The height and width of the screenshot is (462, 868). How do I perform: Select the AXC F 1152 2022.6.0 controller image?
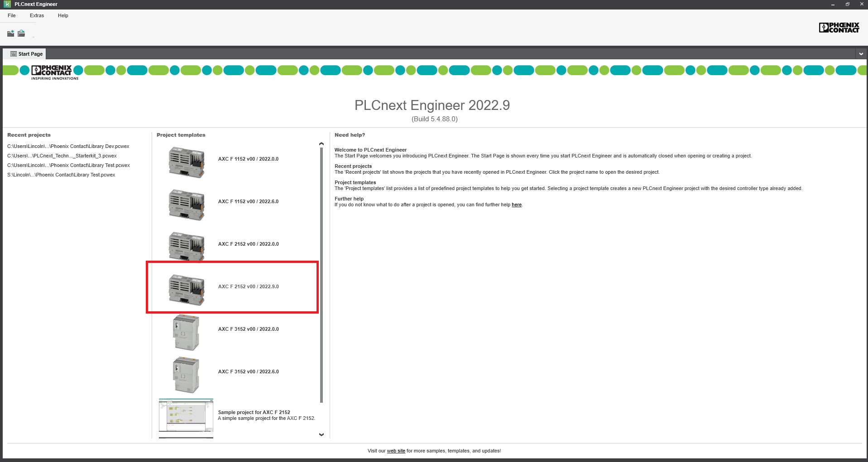(x=186, y=204)
